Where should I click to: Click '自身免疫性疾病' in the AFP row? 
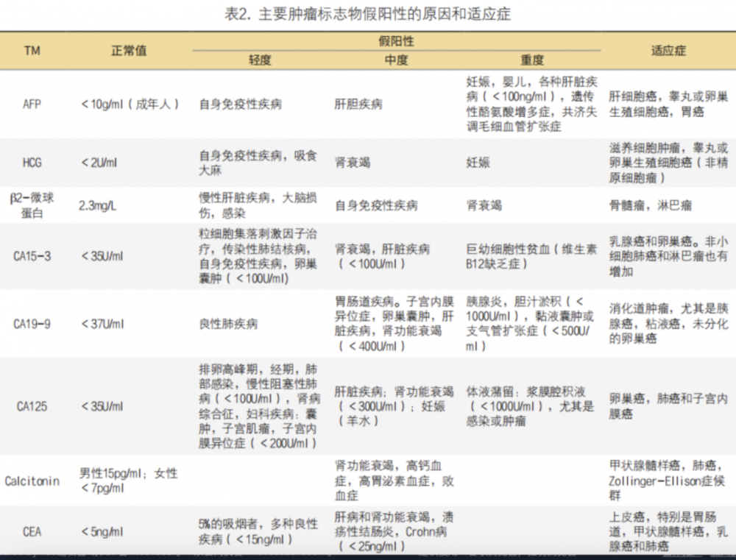(240, 104)
